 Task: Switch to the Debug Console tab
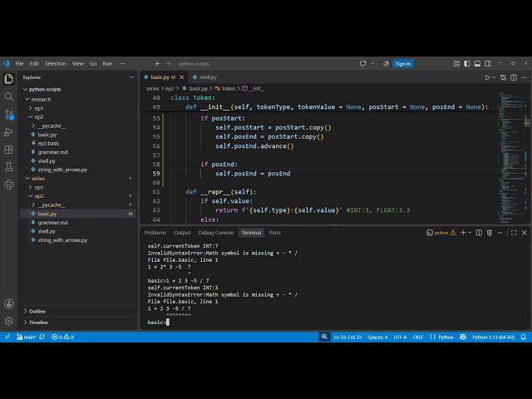pyautogui.click(x=216, y=233)
